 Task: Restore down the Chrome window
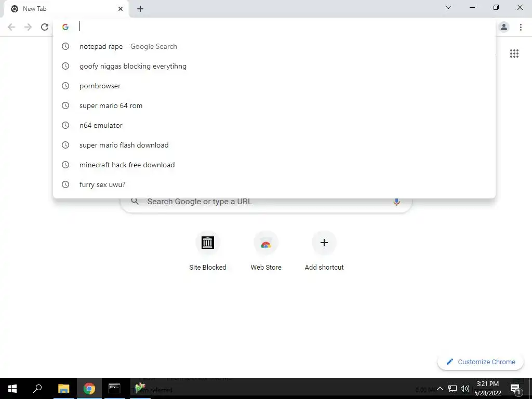(496, 7)
